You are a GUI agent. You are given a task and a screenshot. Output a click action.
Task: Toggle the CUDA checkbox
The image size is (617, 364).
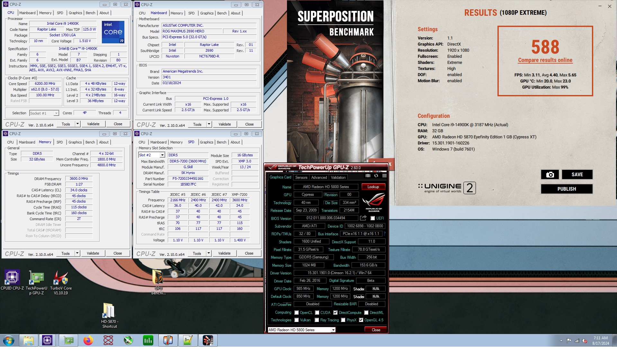[x=317, y=313]
